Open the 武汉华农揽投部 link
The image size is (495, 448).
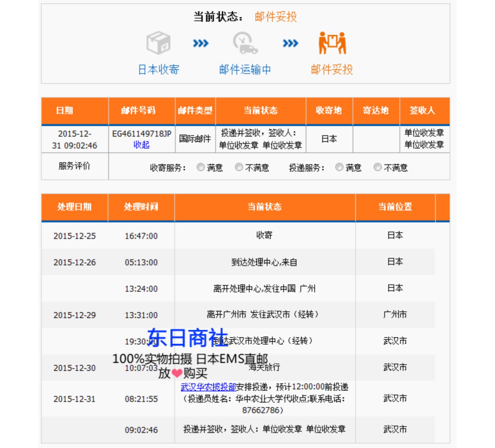208,387
